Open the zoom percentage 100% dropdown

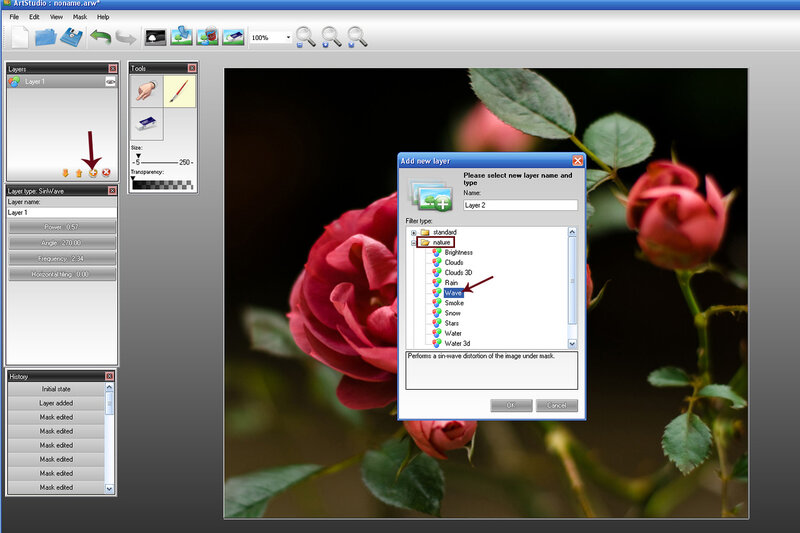pyautogui.click(x=288, y=37)
